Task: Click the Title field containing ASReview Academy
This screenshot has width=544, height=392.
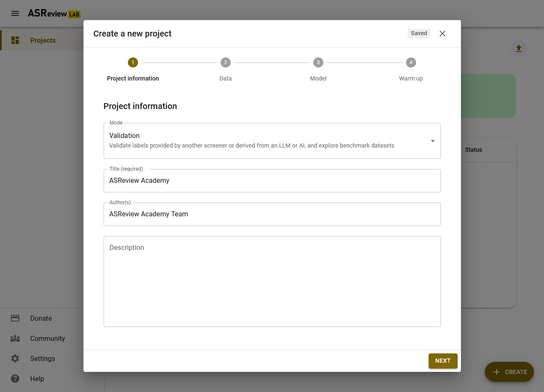Action: pos(272,181)
